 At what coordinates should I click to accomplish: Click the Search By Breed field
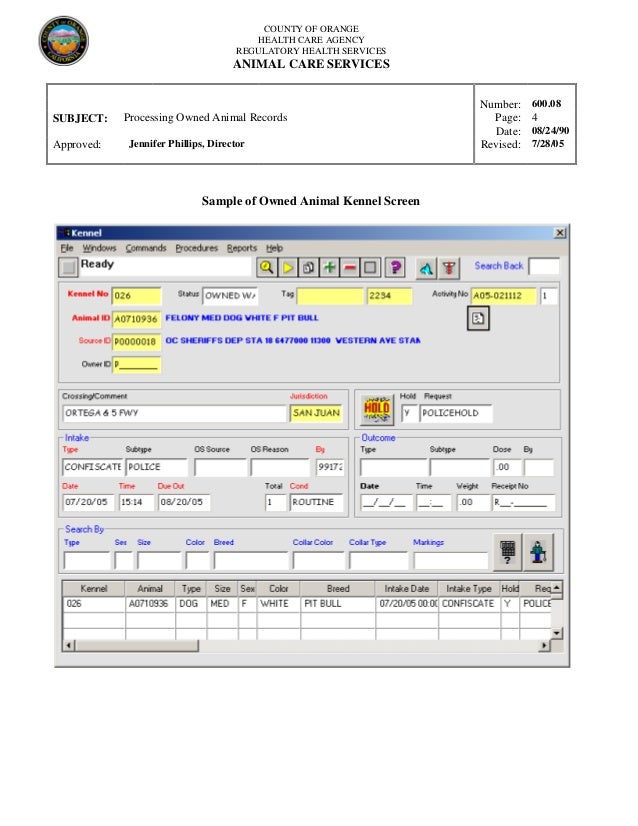(x=251, y=560)
